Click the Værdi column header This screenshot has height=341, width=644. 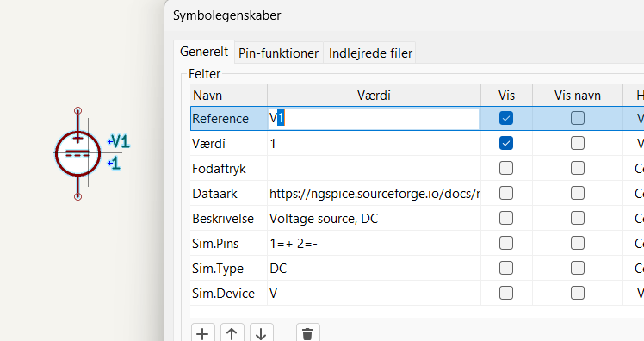(374, 96)
